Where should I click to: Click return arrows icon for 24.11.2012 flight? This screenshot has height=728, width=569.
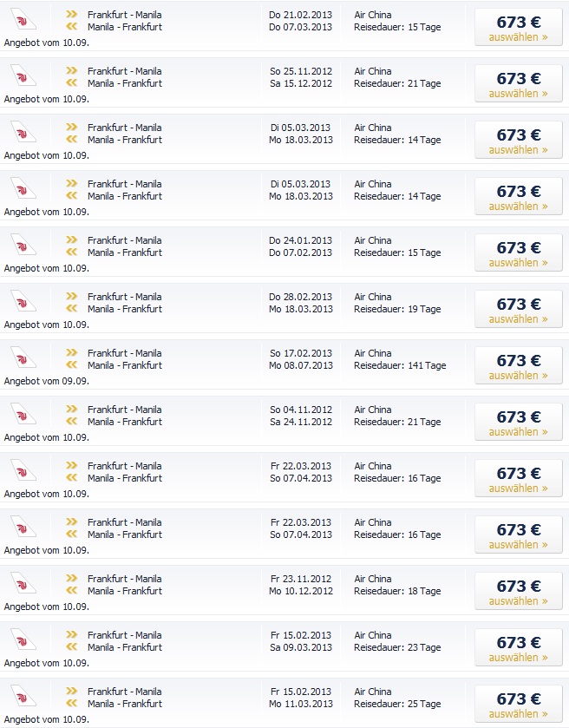click(x=71, y=421)
